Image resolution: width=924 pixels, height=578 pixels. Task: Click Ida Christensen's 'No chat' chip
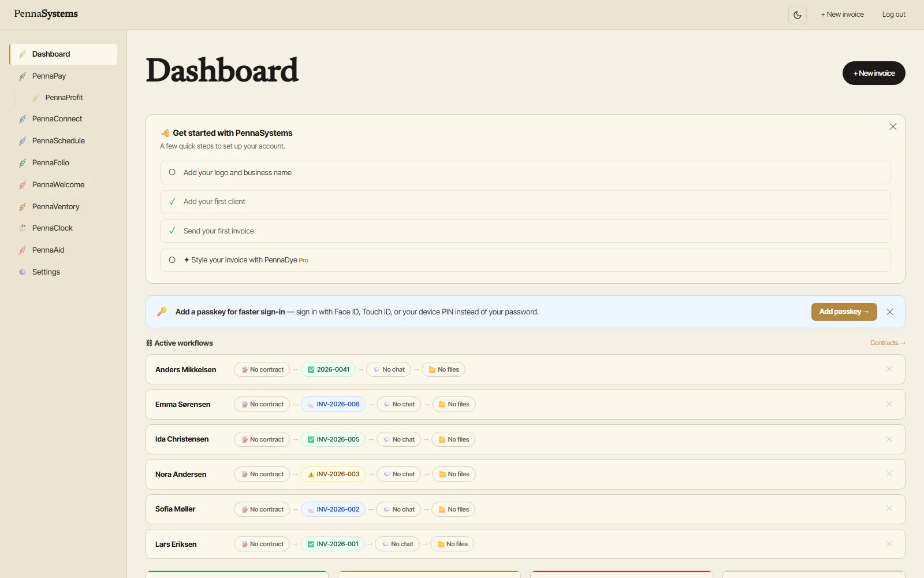(399, 440)
